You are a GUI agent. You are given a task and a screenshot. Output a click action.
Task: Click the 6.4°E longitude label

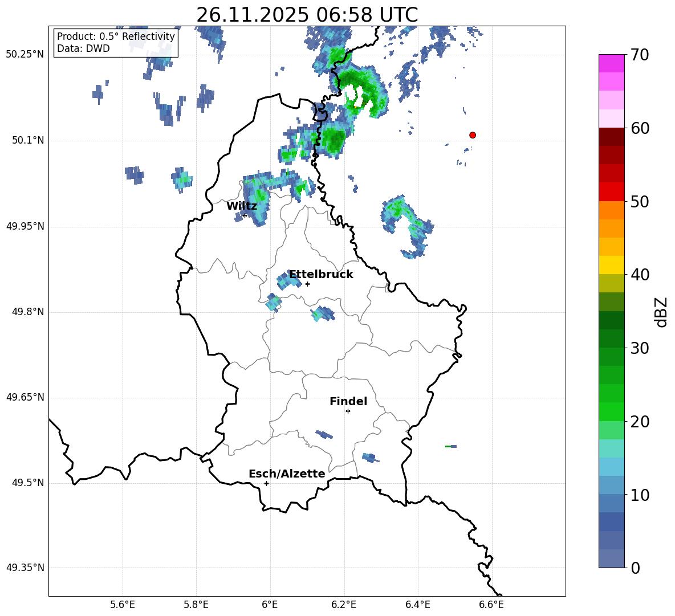[417, 605]
